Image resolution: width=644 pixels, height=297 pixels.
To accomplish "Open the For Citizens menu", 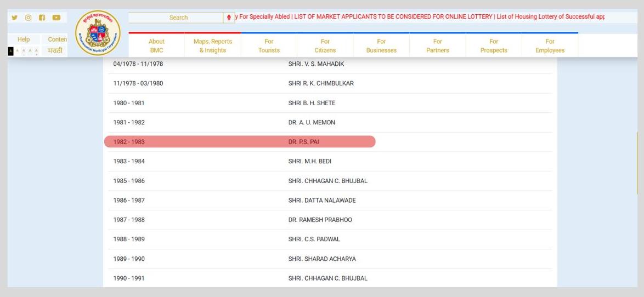I will click(325, 45).
